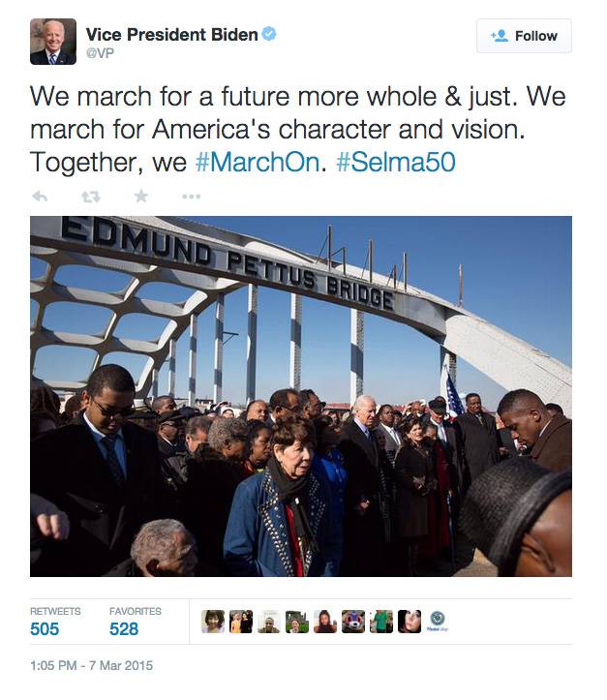Favorite the tweet with the star icon
This screenshot has width=607, height=700.
[141, 196]
